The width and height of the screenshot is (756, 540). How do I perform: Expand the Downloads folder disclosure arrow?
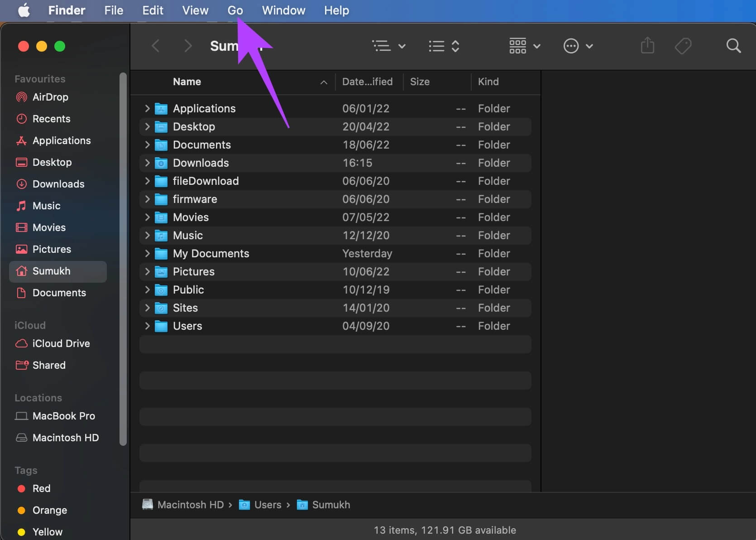pos(147,163)
